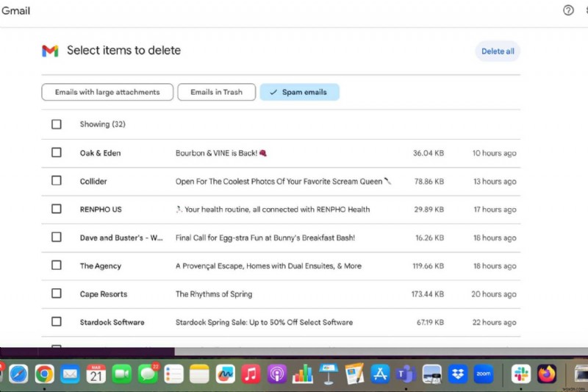588x392 pixels.
Task: Launch the Mail app in the dock
Action: 70,374
